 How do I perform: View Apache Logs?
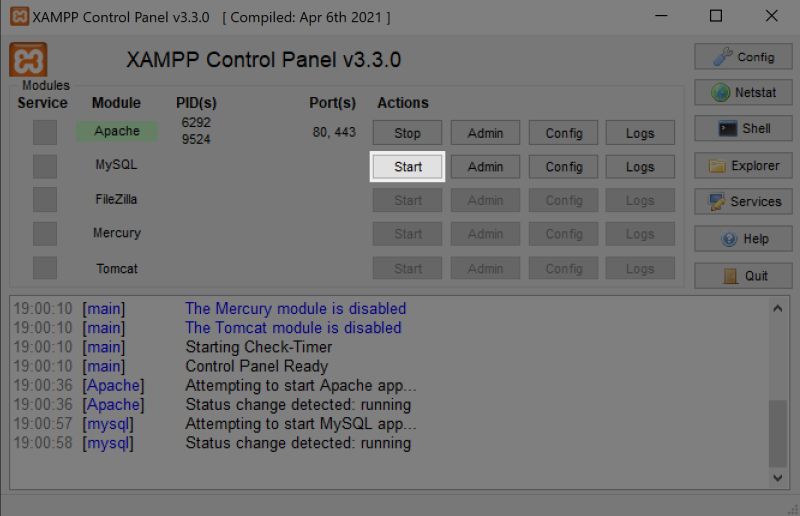tap(640, 133)
